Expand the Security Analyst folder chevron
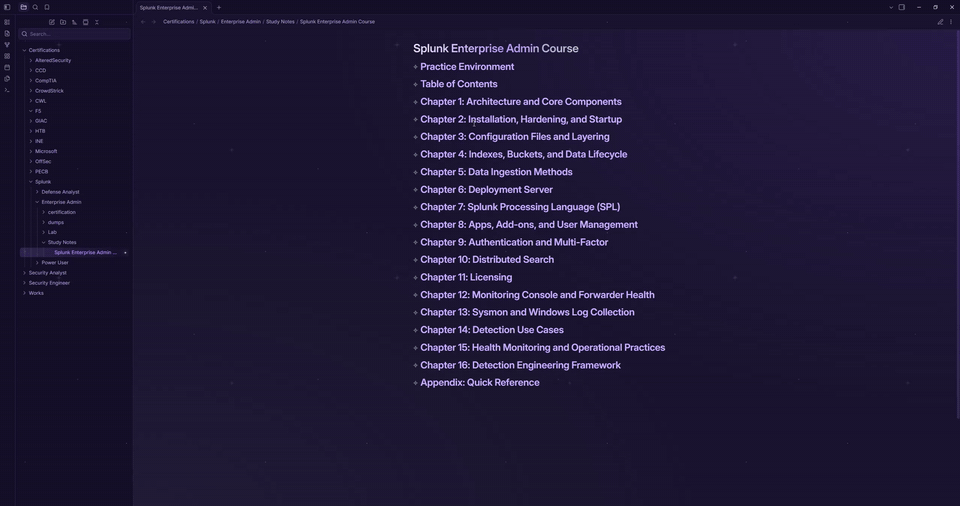This screenshot has height=506, width=960. click(24, 273)
